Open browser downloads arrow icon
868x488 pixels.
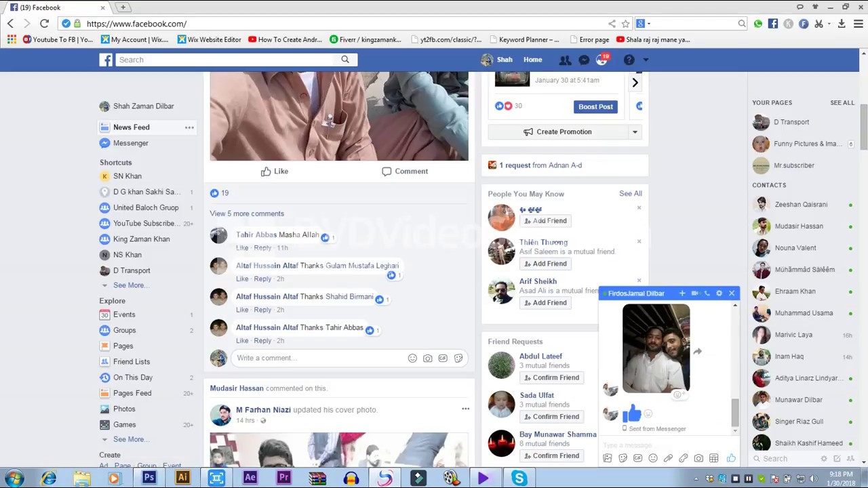[842, 24]
